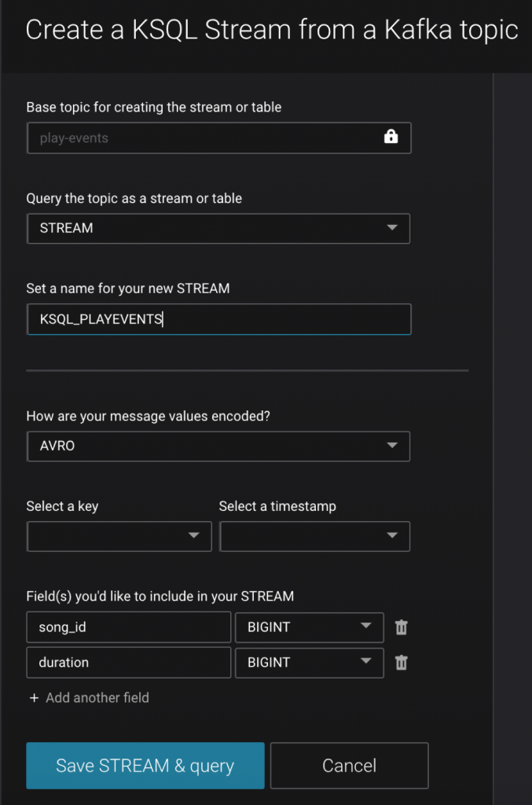The height and width of the screenshot is (805, 532).
Task: Click the arrow of the AVRO dropdown
Action: coord(392,445)
